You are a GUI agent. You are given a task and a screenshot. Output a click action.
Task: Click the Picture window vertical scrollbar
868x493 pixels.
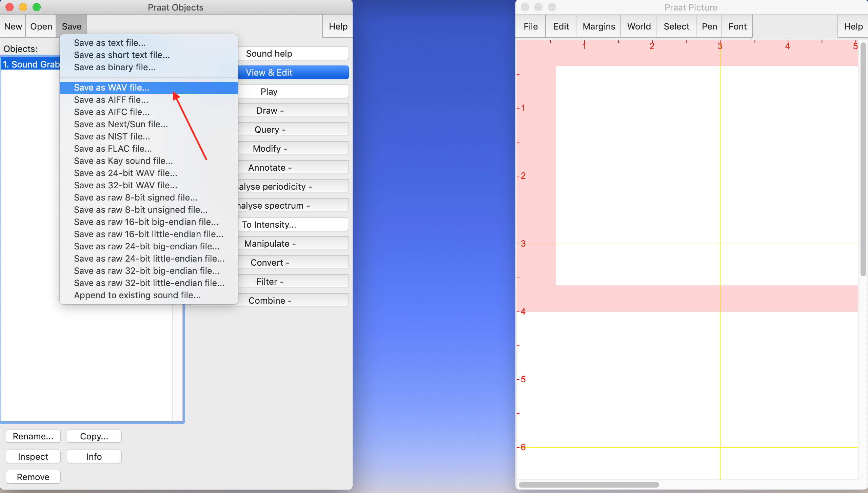pos(863,159)
